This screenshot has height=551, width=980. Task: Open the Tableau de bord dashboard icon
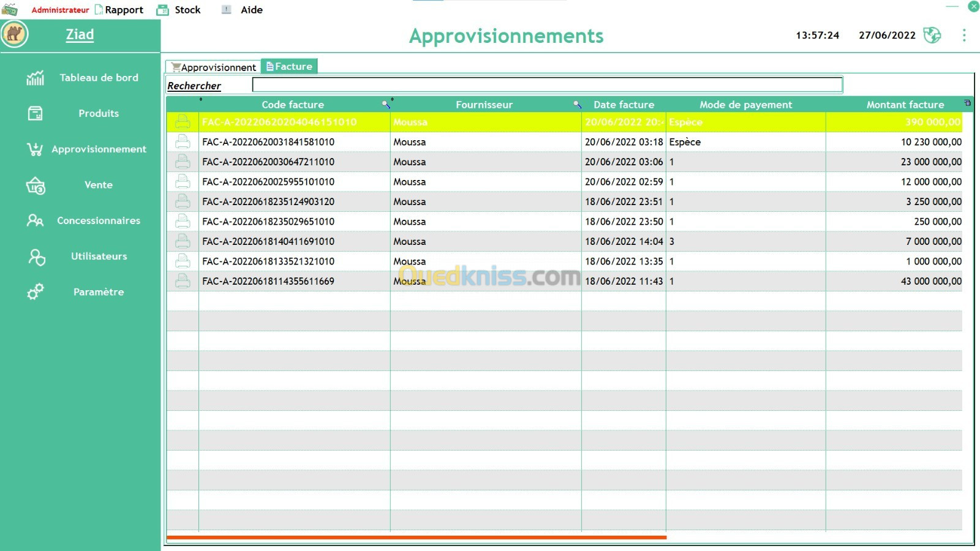[x=36, y=78]
